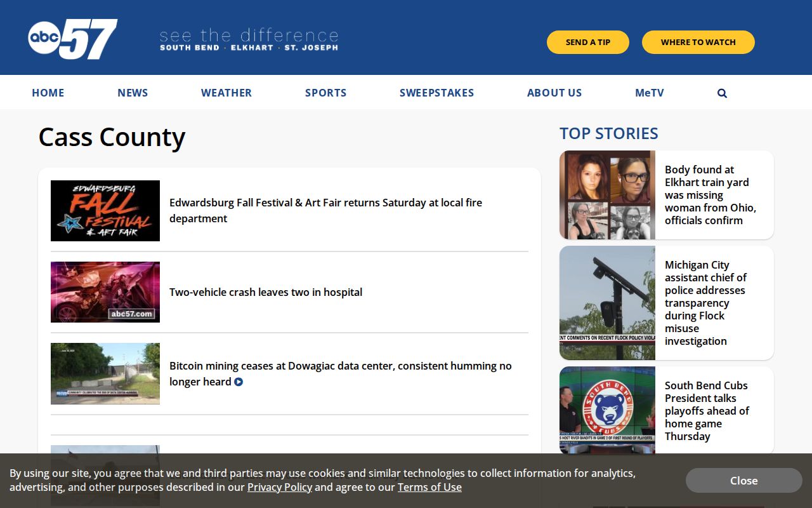The image size is (812, 508).
Task: Click the Send a Tip button
Action: coord(588,42)
